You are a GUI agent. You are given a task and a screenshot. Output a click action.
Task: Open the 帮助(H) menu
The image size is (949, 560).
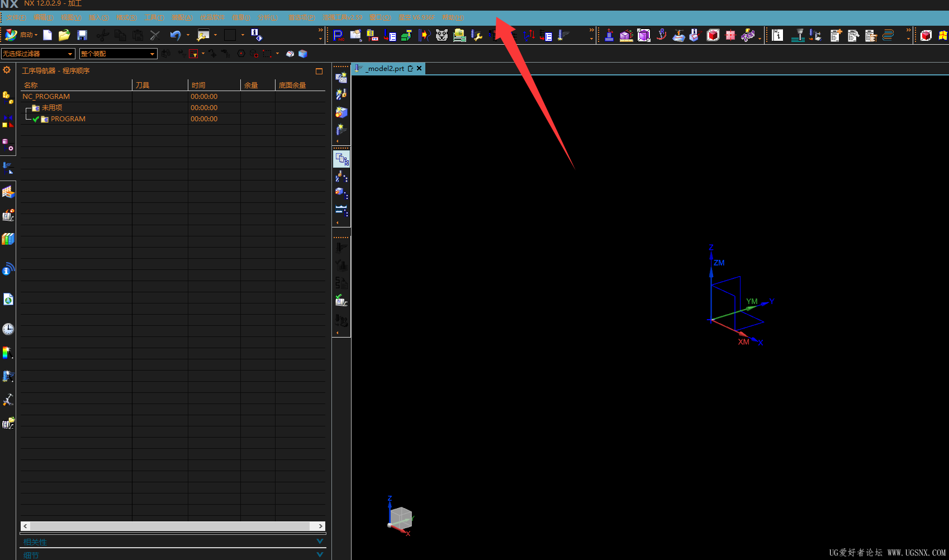click(x=453, y=17)
